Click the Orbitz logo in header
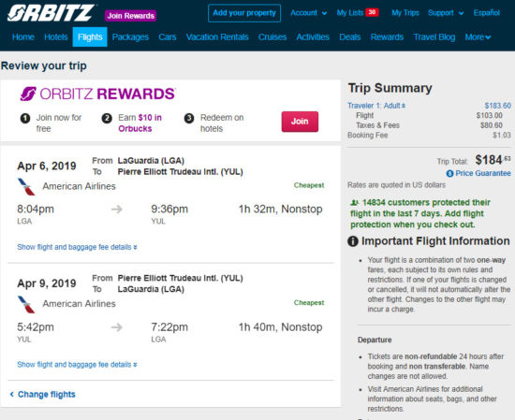This screenshot has height=420, width=515. click(51, 13)
